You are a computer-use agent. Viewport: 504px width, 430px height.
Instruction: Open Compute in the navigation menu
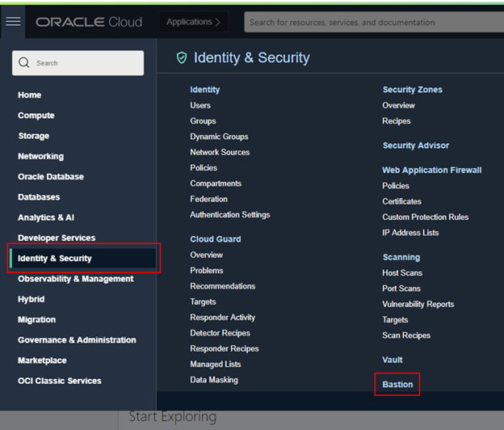[x=36, y=116]
